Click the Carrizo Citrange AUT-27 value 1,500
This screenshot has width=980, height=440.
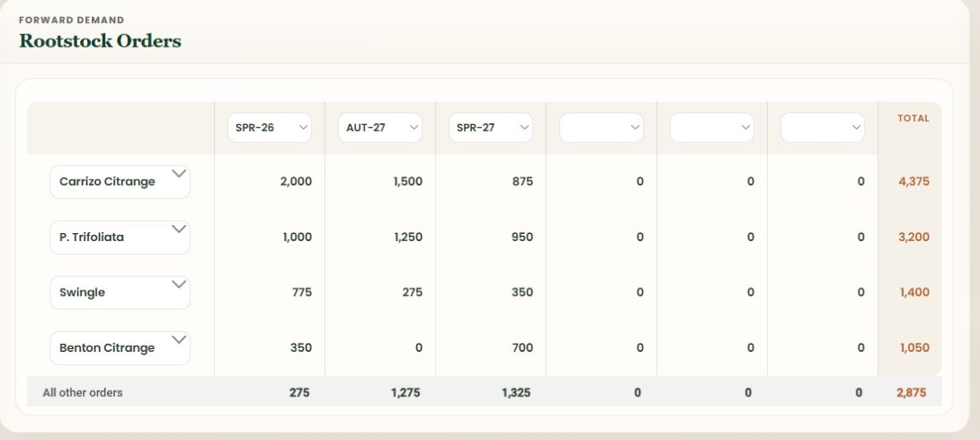tap(407, 182)
